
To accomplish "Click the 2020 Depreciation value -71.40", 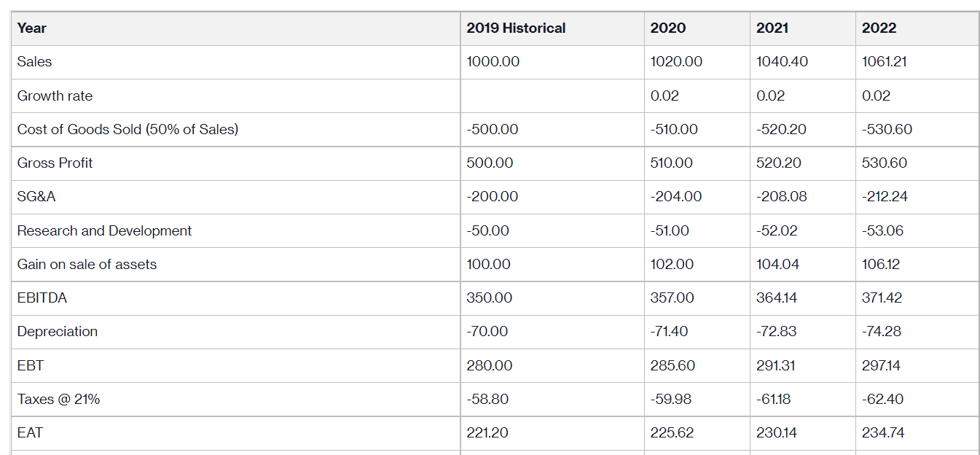I will [669, 331].
